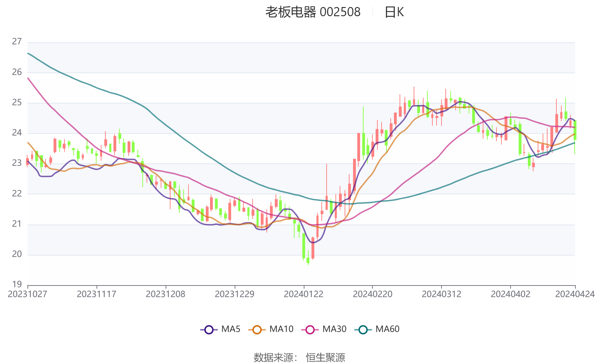Click the 23 price axis label
599x364 pixels.
click(17, 163)
